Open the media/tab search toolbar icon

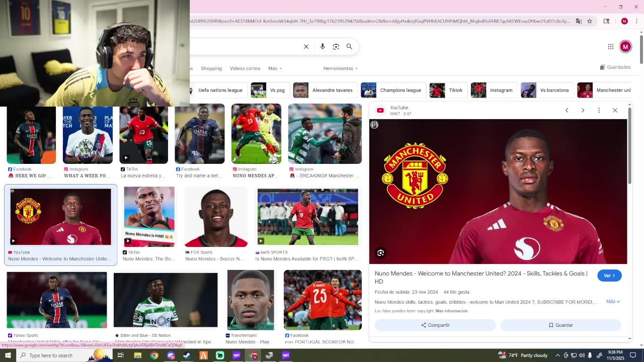[x=606, y=21]
